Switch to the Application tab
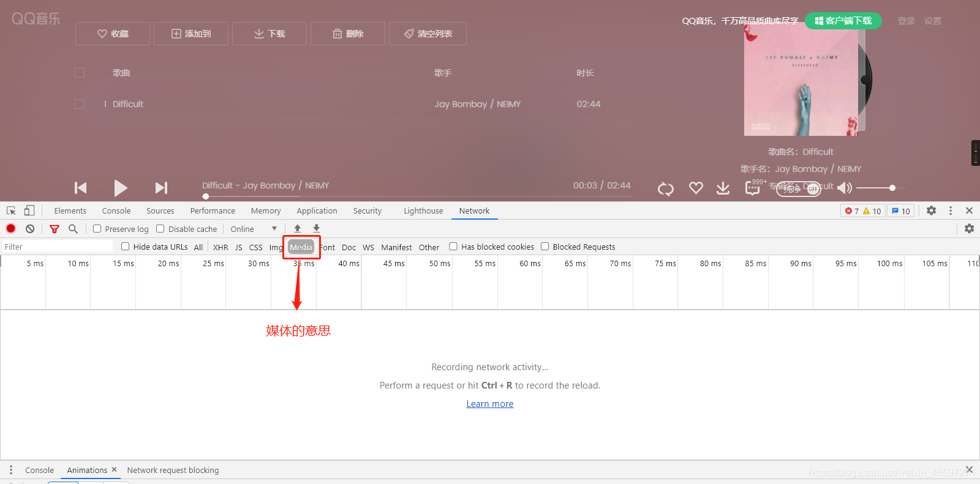Viewport: 980px width, 484px height. tap(317, 210)
